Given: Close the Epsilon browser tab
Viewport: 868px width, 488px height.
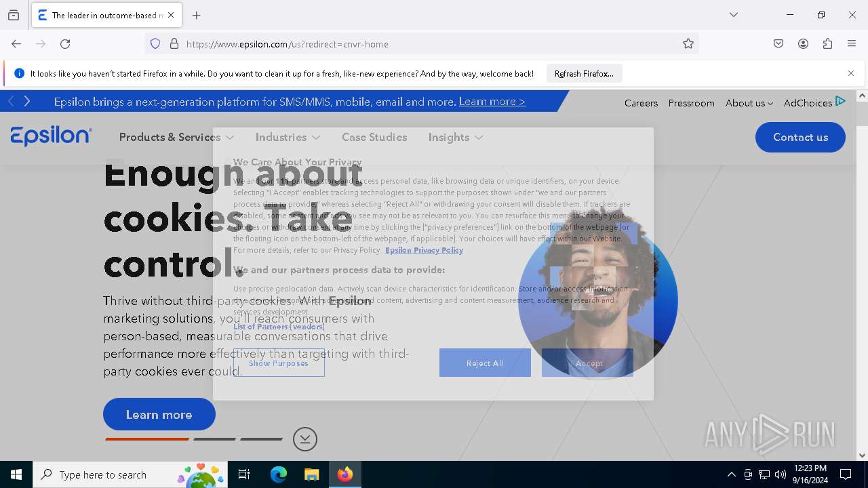Looking at the screenshot, I should coord(171,15).
